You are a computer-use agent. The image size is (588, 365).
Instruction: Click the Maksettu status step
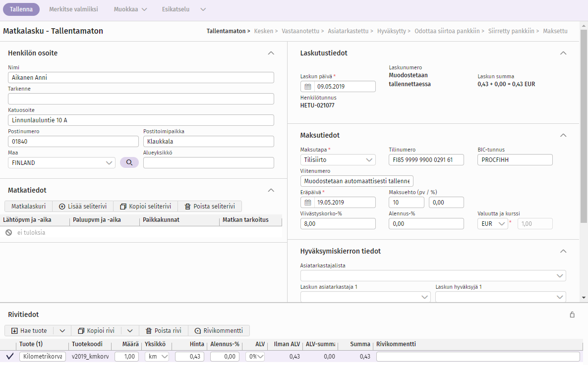pyautogui.click(x=555, y=31)
